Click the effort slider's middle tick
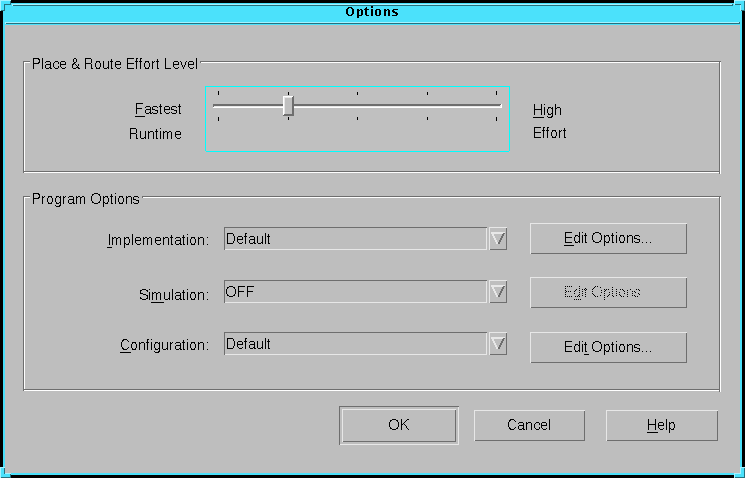This screenshot has height=478, width=745. pos(358,105)
